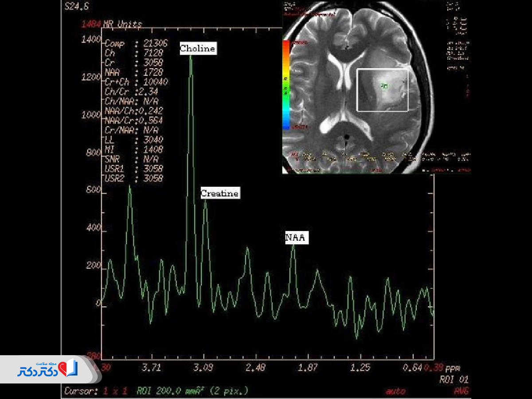532x399 pixels.
Task: Click the ppm unit label
Action: (453, 368)
